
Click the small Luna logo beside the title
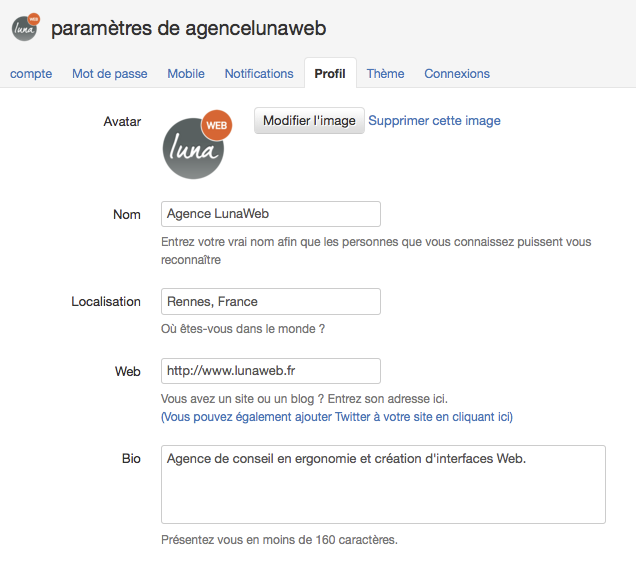(x=26, y=27)
